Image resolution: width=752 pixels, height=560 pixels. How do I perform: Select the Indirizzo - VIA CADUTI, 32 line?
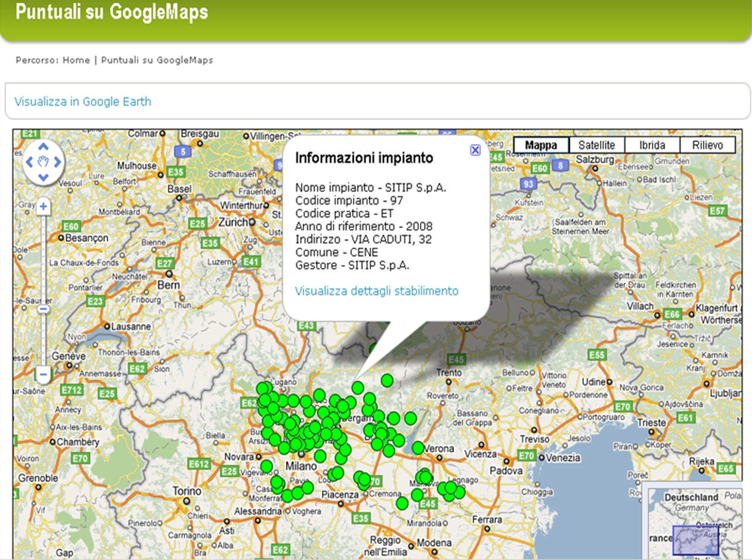click(363, 239)
